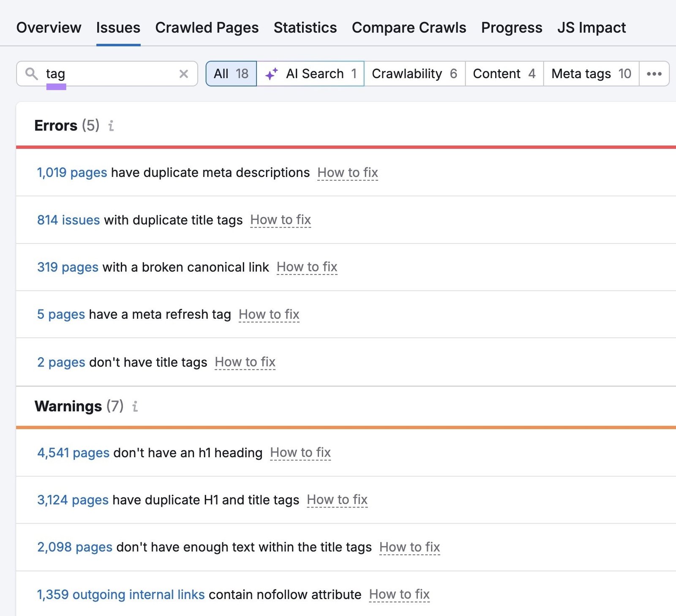
Task: Open the Crawled Pages tab
Action: pos(207,27)
